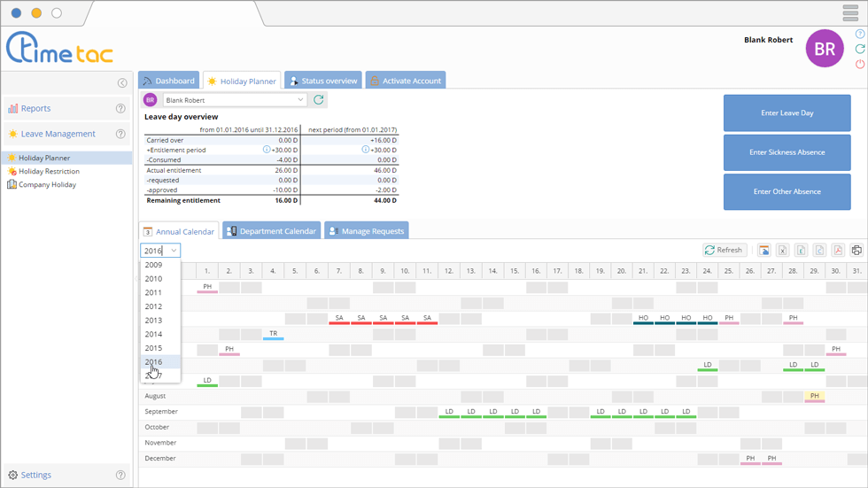The width and height of the screenshot is (868, 488).
Task: Switch to the Status overview tab
Action: click(322, 81)
